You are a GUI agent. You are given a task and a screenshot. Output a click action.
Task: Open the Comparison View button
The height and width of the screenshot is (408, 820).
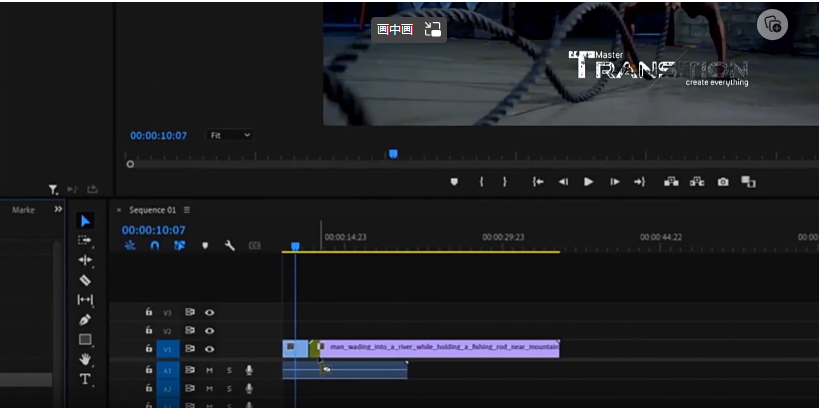(x=748, y=182)
